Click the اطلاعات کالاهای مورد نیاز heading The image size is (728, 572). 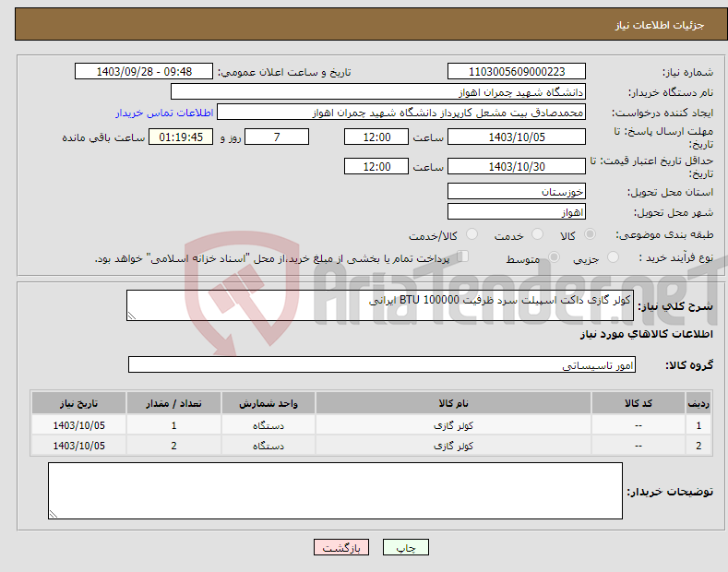click(646, 334)
